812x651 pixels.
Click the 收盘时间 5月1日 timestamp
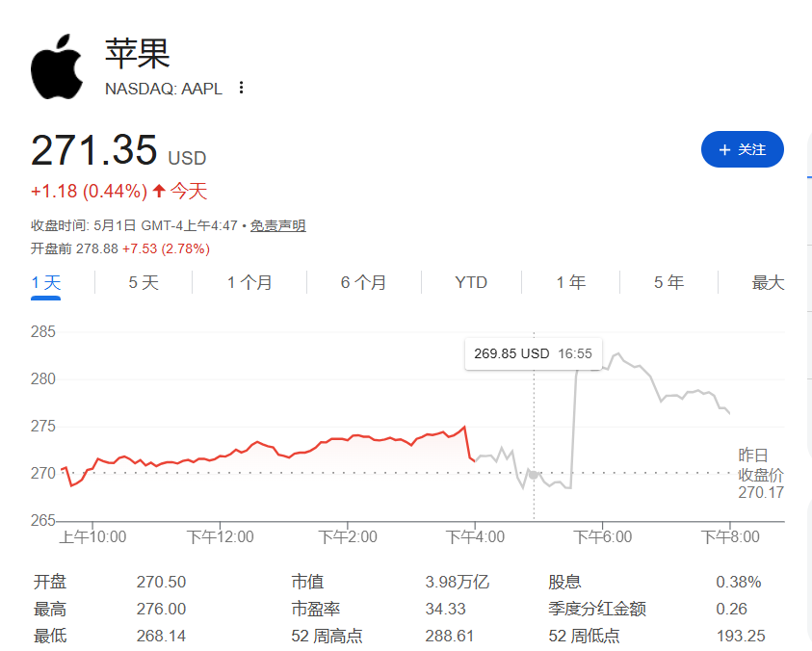click(x=134, y=225)
